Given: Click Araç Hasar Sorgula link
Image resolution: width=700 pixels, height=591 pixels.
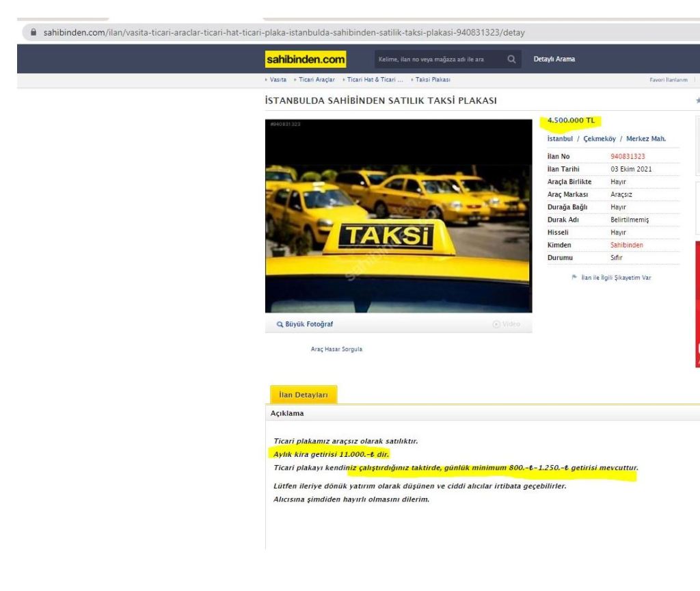Looking at the screenshot, I should click(x=336, y=349).
